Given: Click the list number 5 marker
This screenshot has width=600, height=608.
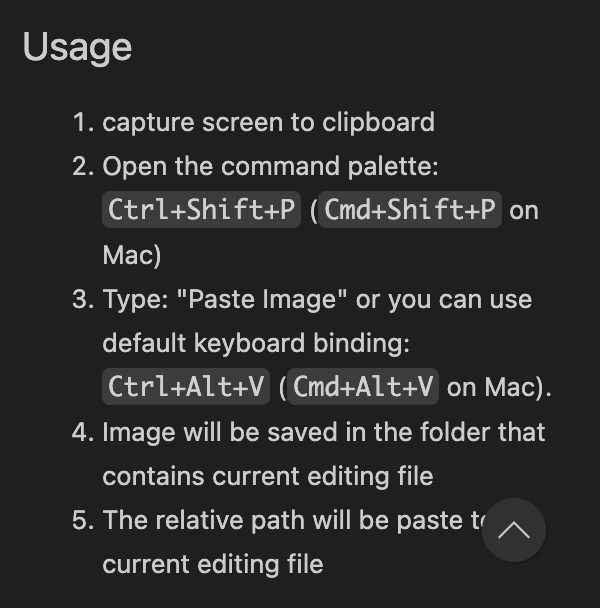Looking at the screenshot, I should click(83, 520).
